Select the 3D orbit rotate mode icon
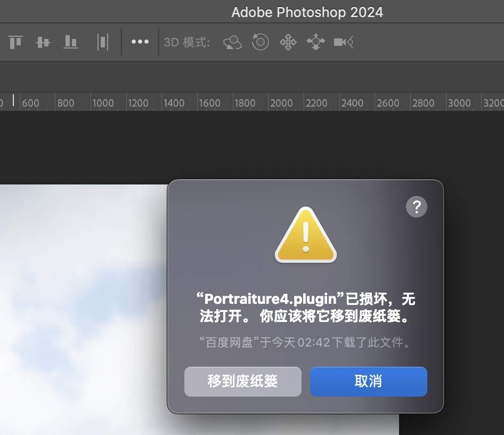The width and height of the screenshot is (504, 435). pyautogui.click(x=232, y=42)
